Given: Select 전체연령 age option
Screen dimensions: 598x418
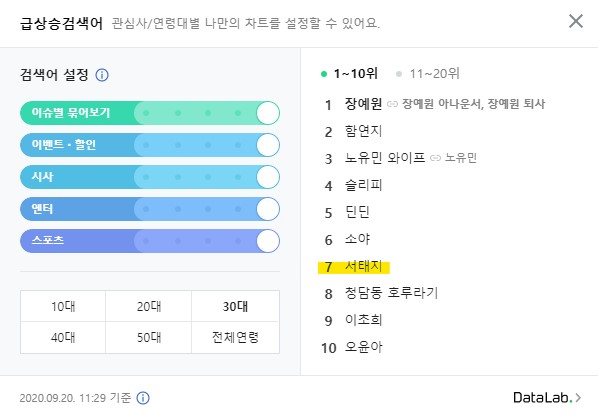Looking at the screenshot, I should point(235,338).
